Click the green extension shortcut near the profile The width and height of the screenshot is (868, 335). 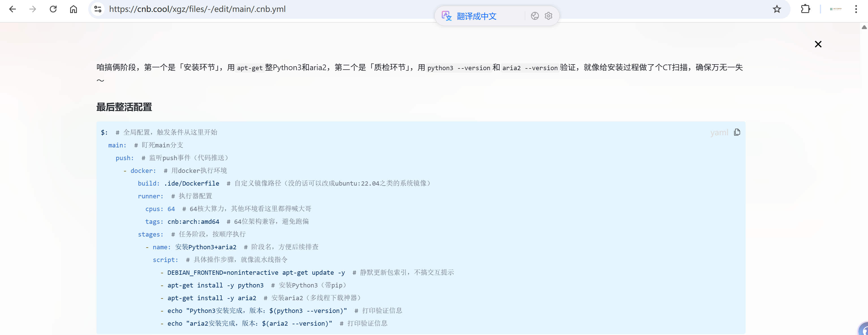[836, 9]
